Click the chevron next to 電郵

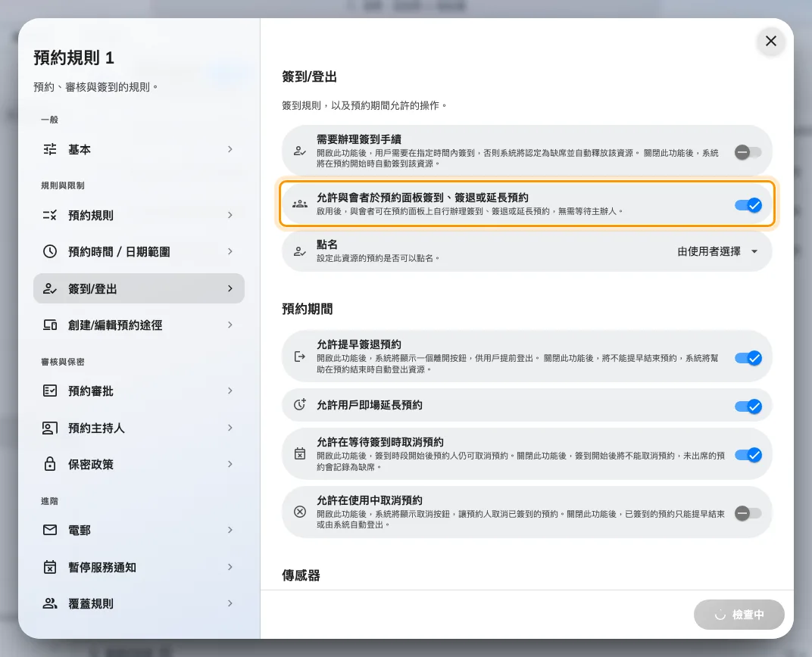pyautogui.click(x=230, y=530)
